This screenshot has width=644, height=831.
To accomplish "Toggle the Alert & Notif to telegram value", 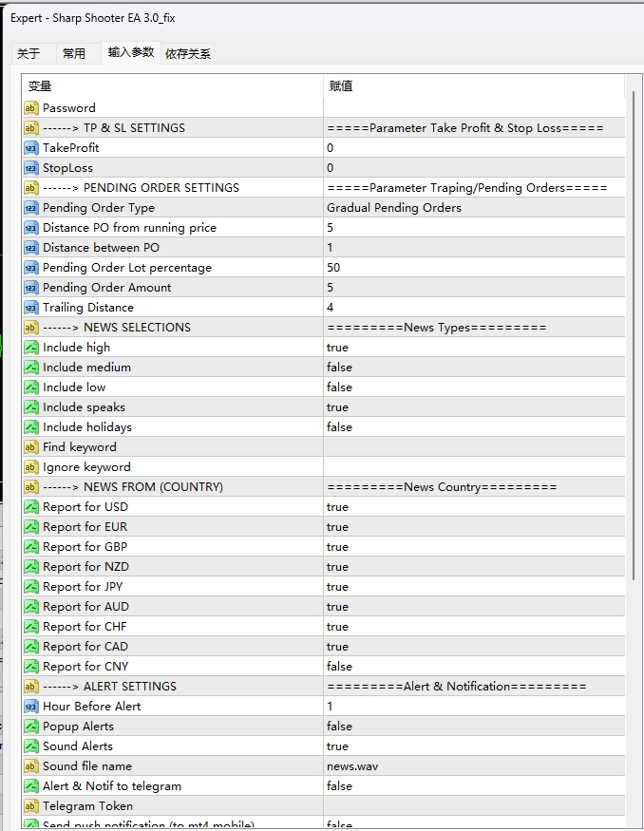I will pos(474,786).
